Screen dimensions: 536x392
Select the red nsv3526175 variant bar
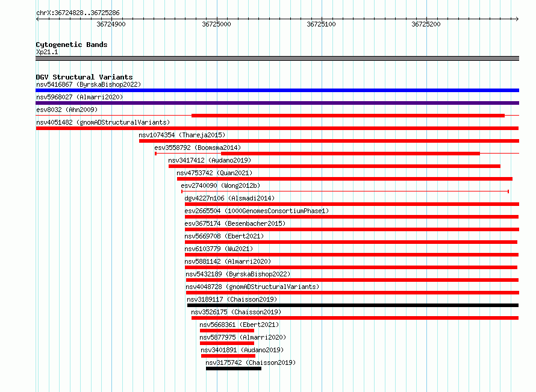355,318
